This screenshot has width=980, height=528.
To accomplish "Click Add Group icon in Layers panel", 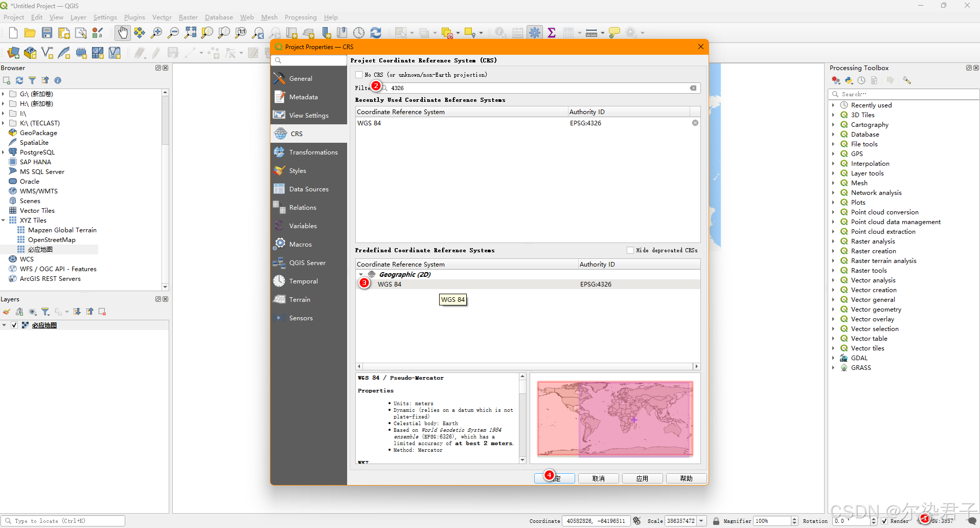I will coord(19,312).
